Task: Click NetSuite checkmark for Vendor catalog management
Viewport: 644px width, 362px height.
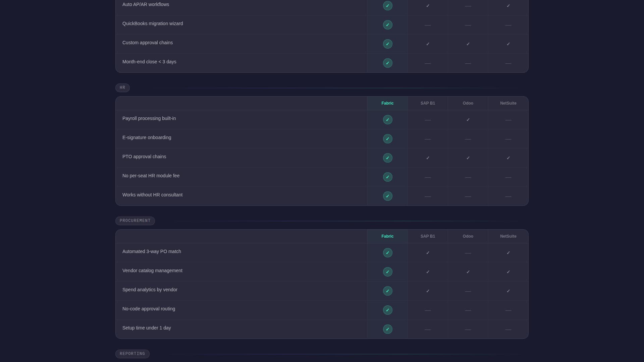Action: tap(508, 272)
